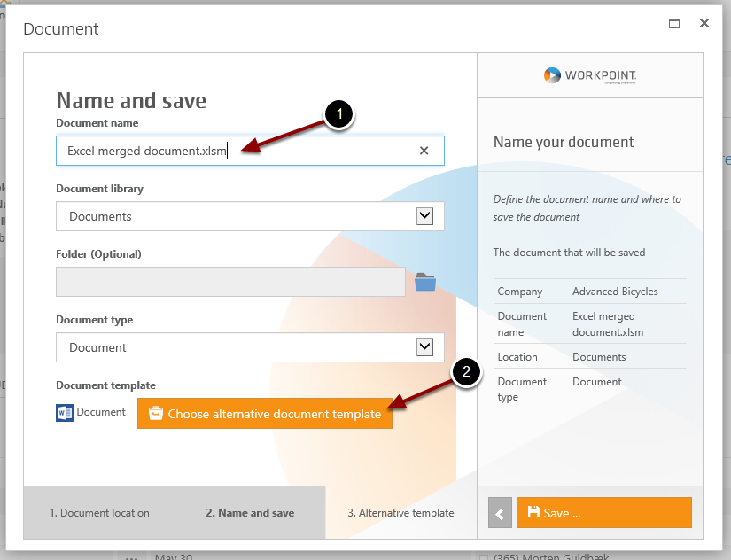Select step 2. Name and save
Viewport: 731px width, 560px height.
click(x=250, y=513)
